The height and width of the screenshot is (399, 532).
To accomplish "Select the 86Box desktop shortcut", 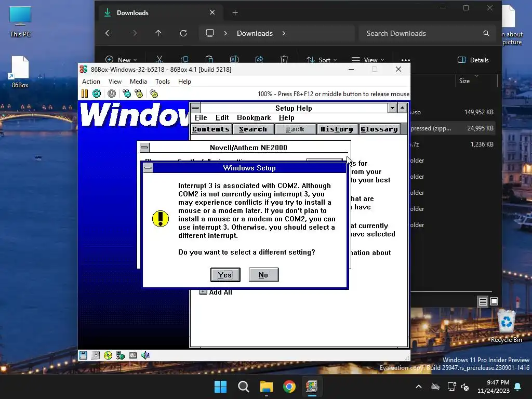I will pos(20,72).
